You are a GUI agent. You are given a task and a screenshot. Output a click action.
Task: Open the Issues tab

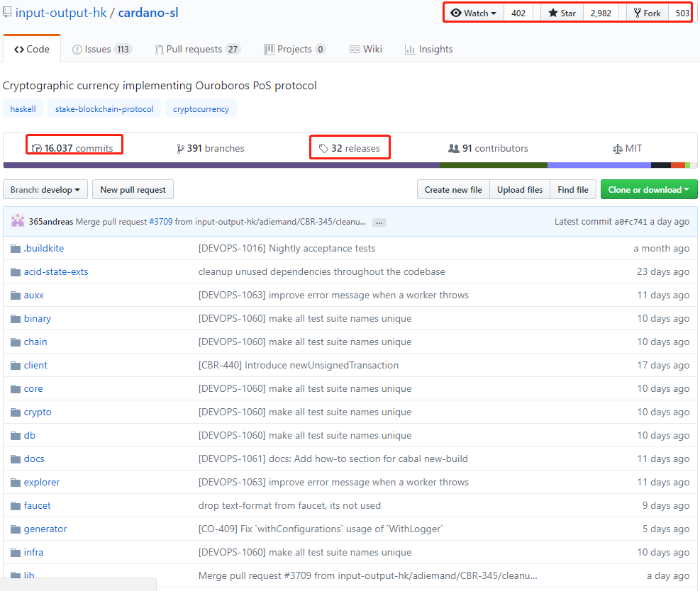tap(102, 49)
